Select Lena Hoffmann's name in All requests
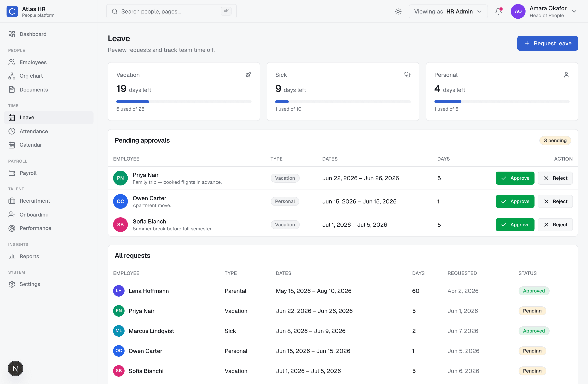This screenshot has height=384, width=588. [149, 291]
